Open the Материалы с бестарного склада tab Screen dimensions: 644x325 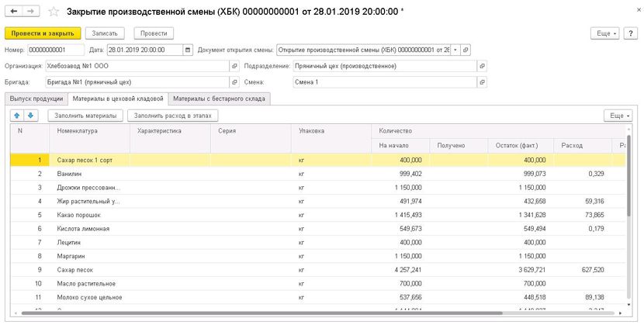pyautogui.click(x=219, y=99)
